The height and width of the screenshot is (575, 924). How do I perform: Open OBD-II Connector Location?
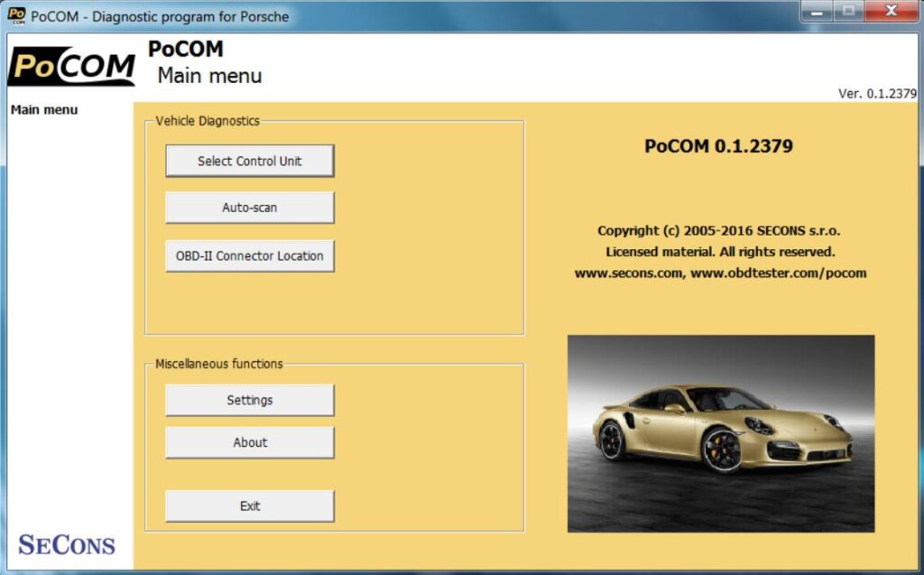click(249, 255)
